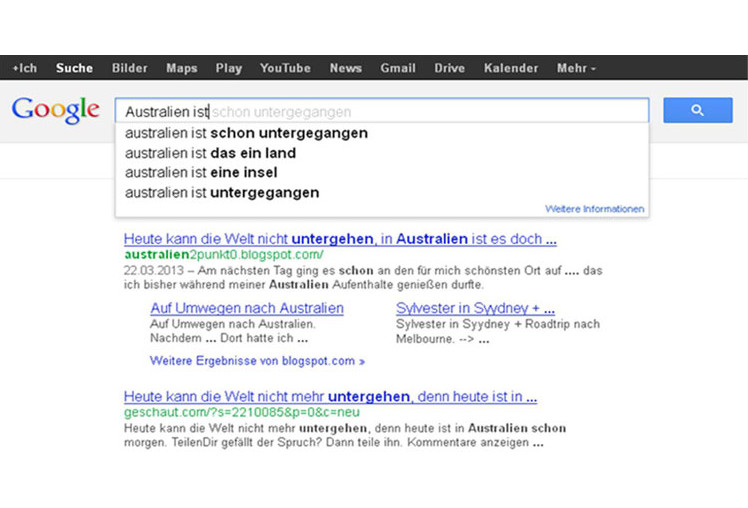
Task: Click the blue search magnifier button
Action: tap(697, 110)
